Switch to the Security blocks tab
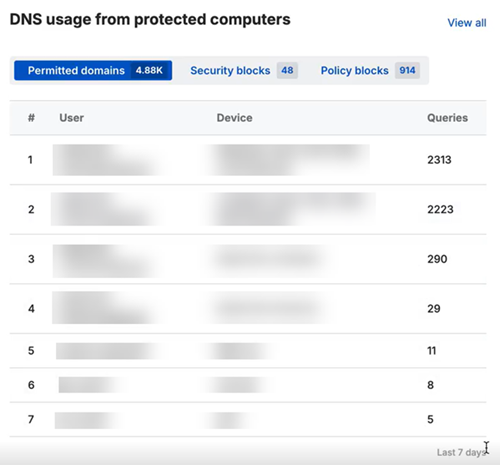This screenshot has width=500, height=465. point(244,70)
